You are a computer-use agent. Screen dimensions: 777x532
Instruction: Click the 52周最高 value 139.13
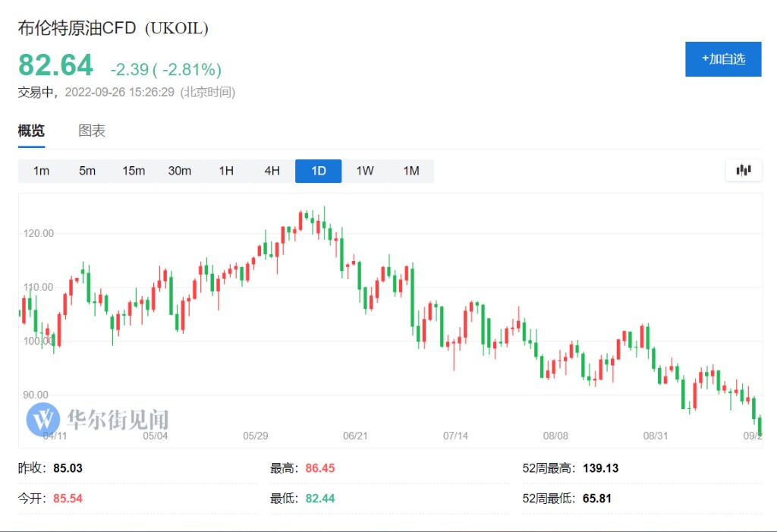601,468
